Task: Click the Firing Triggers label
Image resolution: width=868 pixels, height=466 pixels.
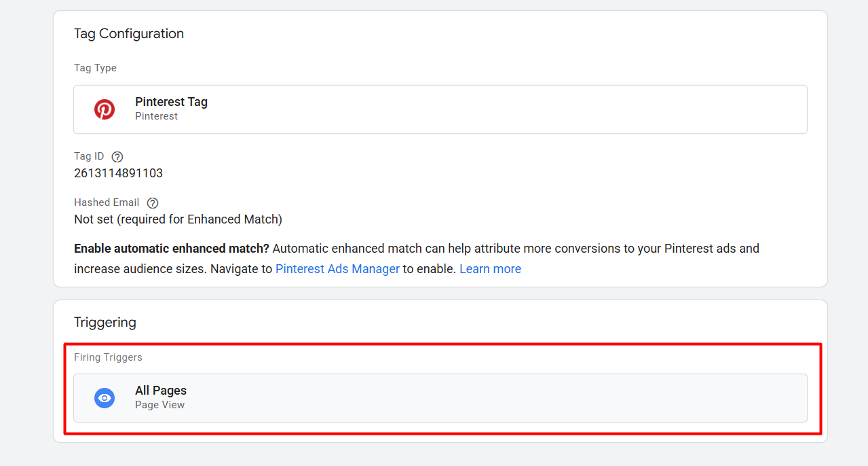Action: coord(108,357)
